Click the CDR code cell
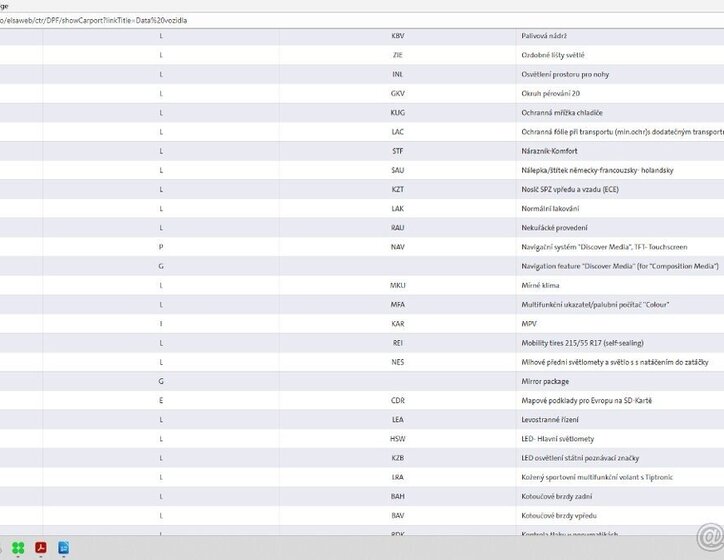 pos(398,400)
